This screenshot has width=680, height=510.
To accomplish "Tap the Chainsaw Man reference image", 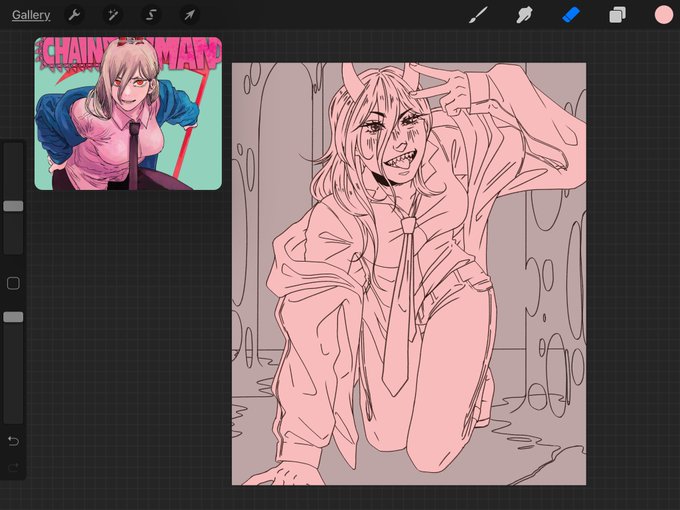I will [128, 113].
